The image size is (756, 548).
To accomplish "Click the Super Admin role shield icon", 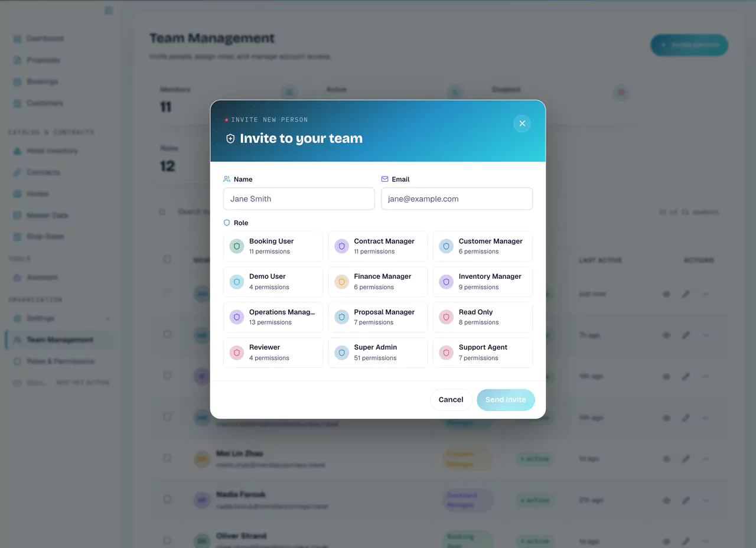I will tap(341, 353).
